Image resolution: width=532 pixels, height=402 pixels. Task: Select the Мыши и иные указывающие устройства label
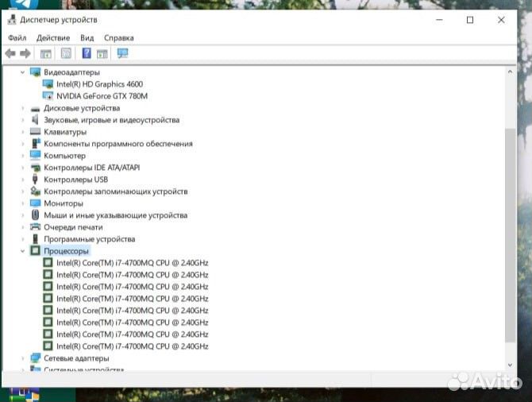coord(115,215)
